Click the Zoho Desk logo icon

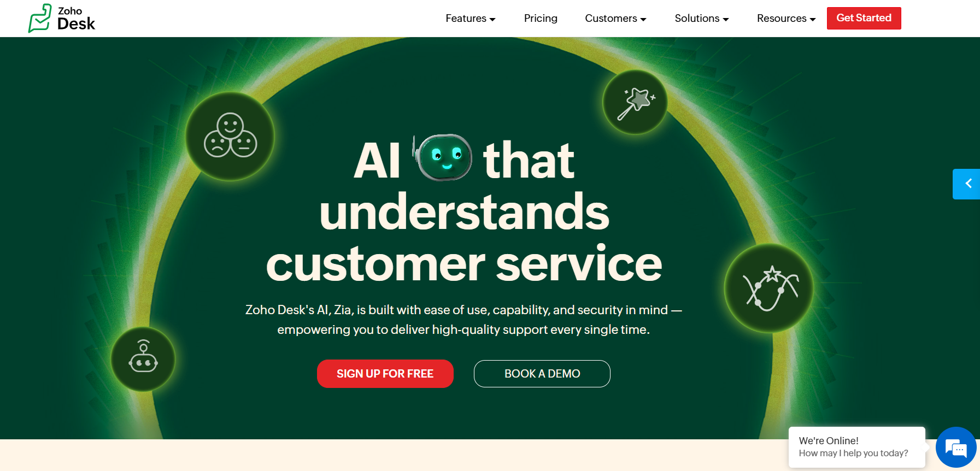point(40,19)
